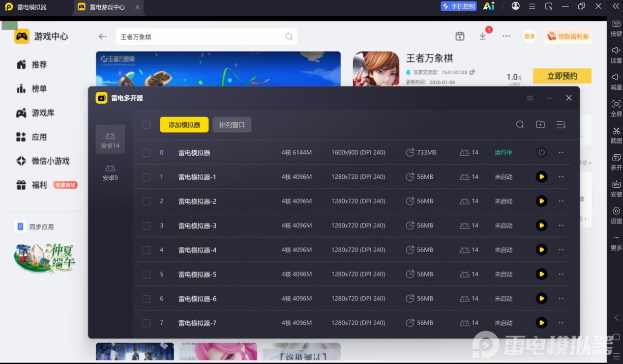Check the box for 雷电模拟器-3

(x=146, y=225)
